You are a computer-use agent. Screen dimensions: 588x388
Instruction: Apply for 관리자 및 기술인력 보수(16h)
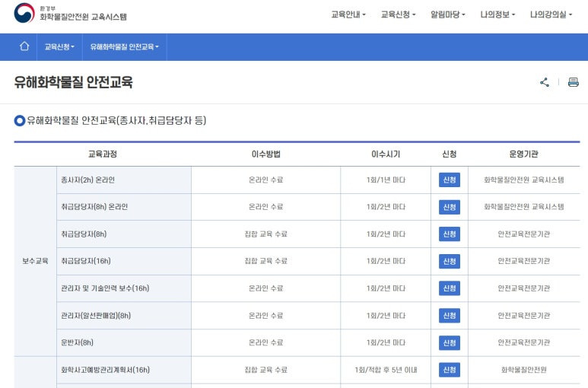coord(450,288)
